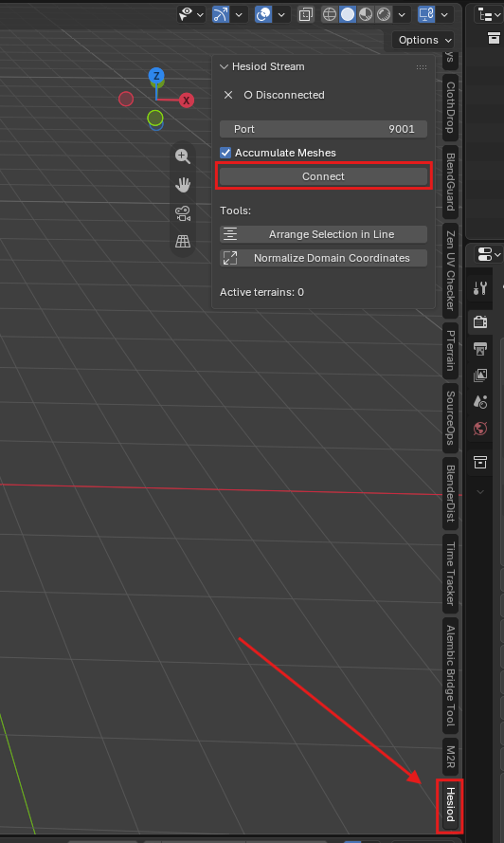Open the SourceOps sidebar tab

click(450, 418)
